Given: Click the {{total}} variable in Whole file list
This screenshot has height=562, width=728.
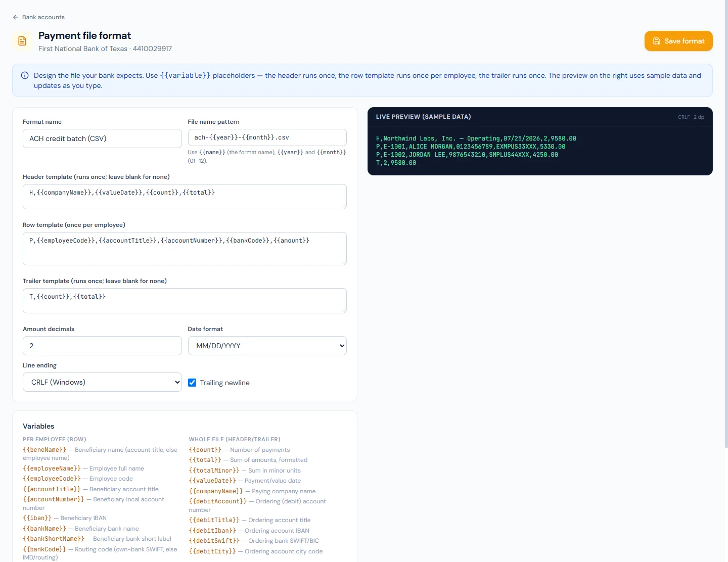Looking at the screenshot, I should [205, 460].
